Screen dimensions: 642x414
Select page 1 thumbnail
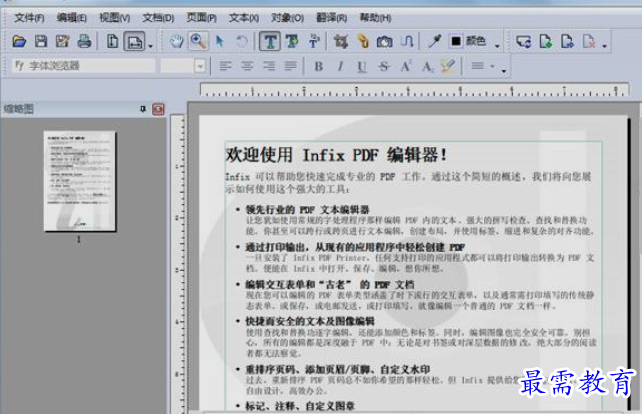coord(80,181)
